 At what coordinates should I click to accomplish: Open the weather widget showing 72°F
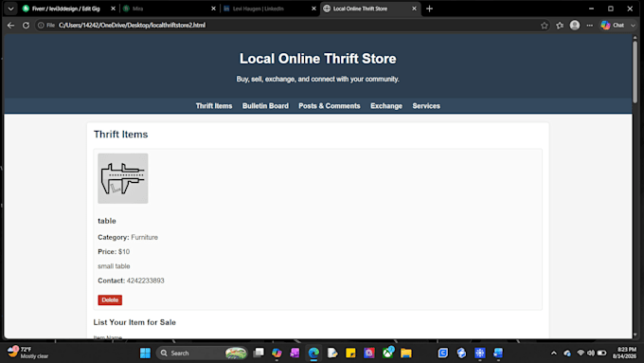(x=27, y=353)
